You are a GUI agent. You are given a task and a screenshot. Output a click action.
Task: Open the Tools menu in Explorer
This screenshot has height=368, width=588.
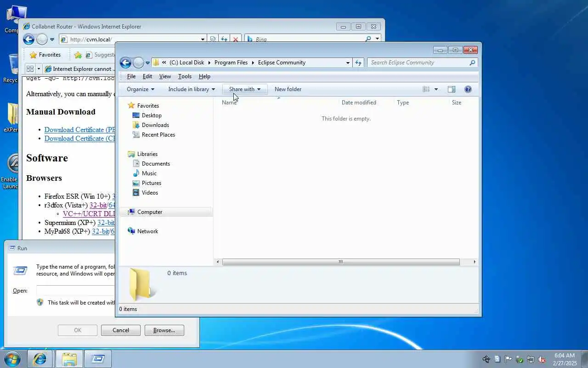click(185, 76)
